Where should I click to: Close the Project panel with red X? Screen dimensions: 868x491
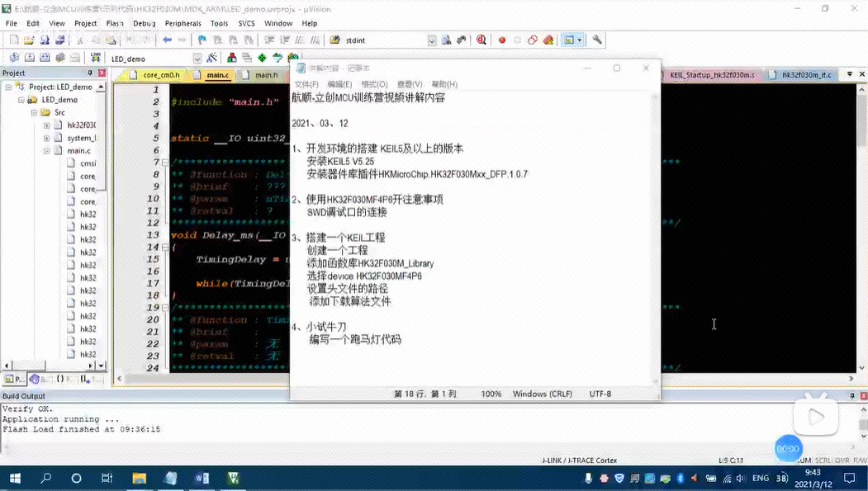click(102, 73)
